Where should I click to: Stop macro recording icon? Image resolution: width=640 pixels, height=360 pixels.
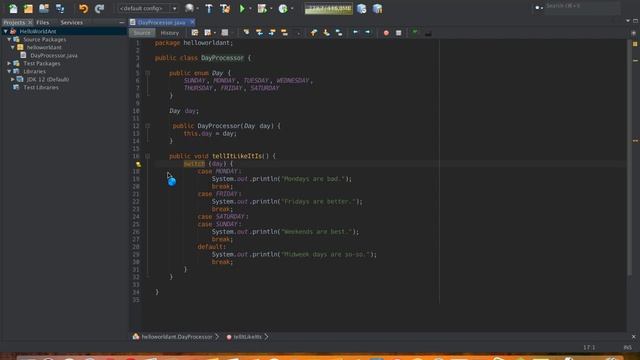pyautogui.click(x=398, y=33)
